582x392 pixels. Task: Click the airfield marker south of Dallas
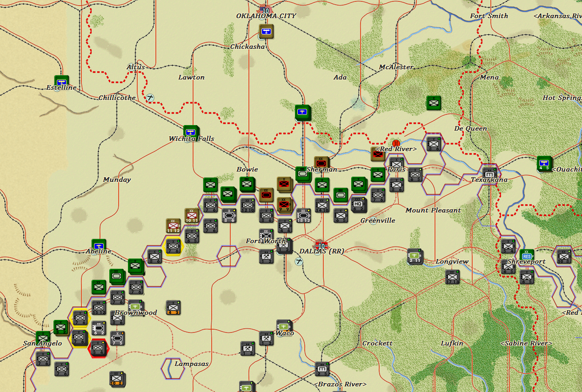pos(299,262)
